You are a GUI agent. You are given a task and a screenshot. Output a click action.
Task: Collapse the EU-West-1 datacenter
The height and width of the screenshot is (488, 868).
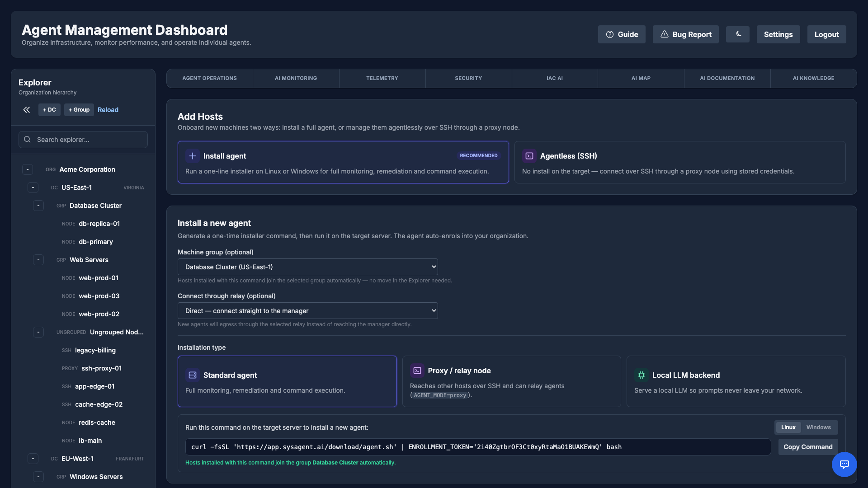point(33,459)
